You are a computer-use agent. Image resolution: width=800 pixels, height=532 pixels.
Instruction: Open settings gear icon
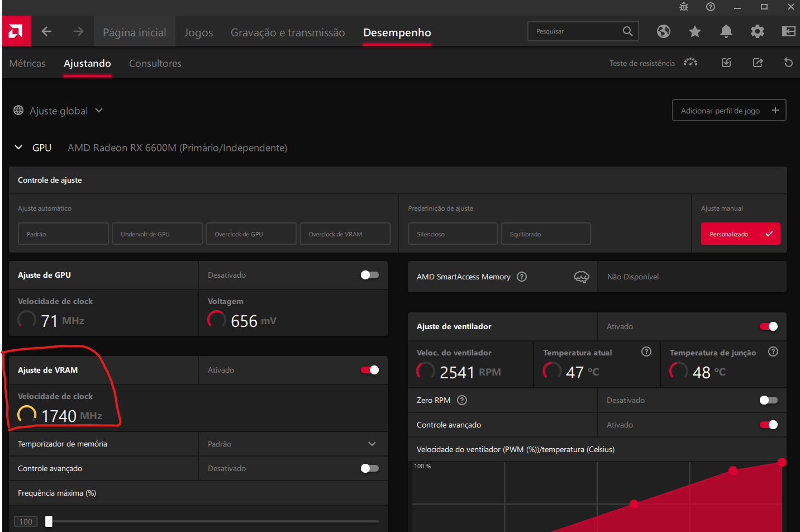[x=758, y=31]
